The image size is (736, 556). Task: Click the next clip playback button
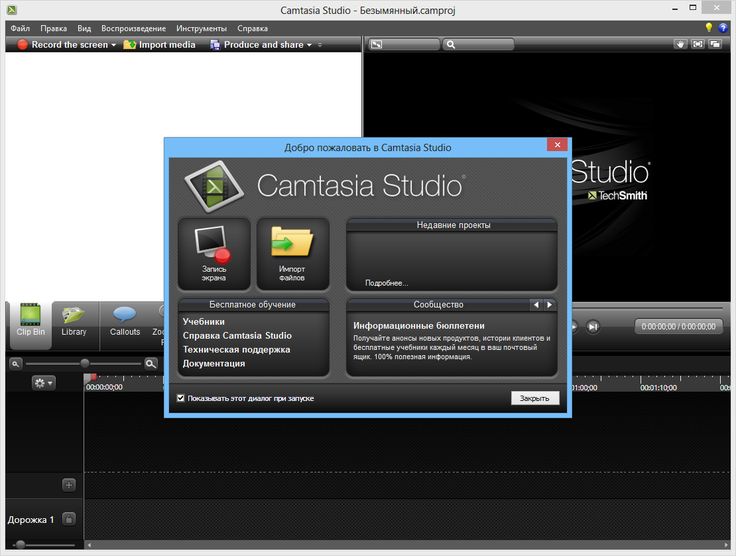593,327
